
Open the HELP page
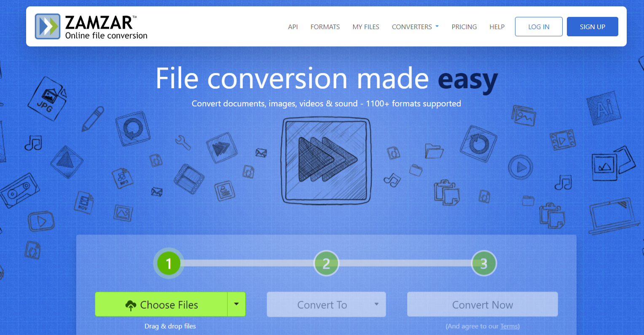(497, 27)
